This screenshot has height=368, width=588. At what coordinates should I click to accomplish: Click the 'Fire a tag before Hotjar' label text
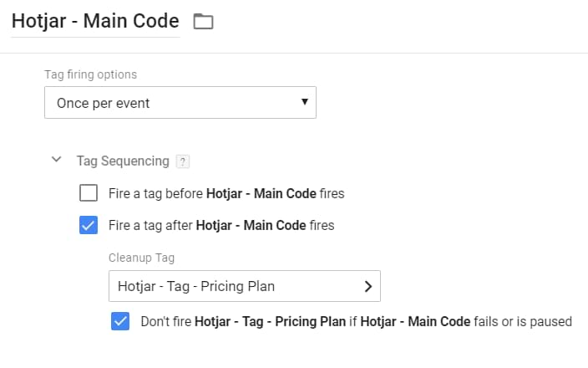(x=226, y=193)
